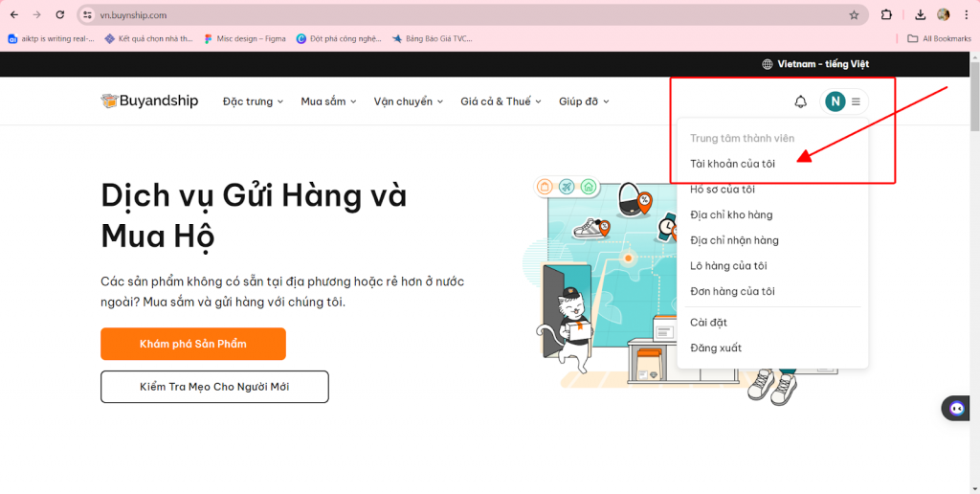The height and width of the screenshot is (494, 980).
Task: Open Chrome's three-dot menu
Action: (x=967, y=15)
